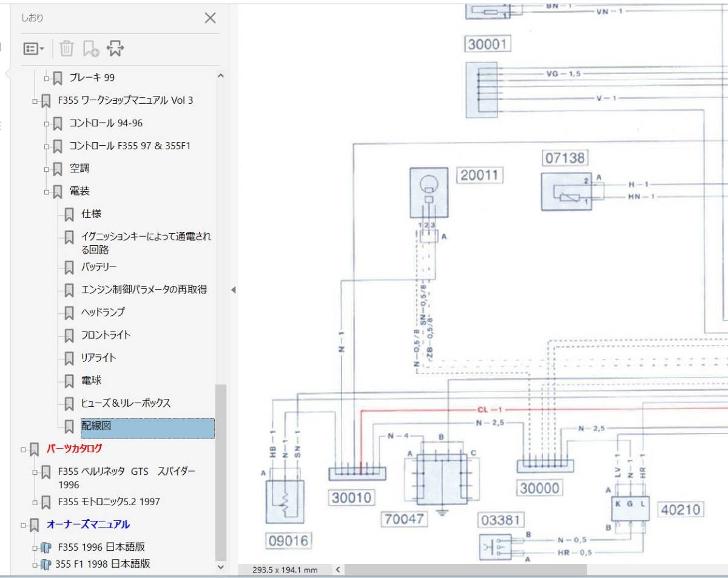Expand F355 ベルリネッタ GTS スパイダー 1996 node
This screenshot has width=728, height=578.
[35, 472]
